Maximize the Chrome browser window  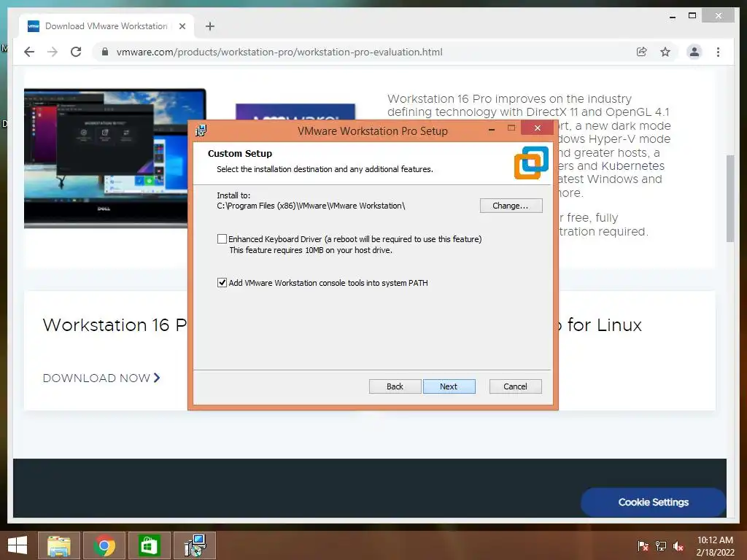(692, 16)
